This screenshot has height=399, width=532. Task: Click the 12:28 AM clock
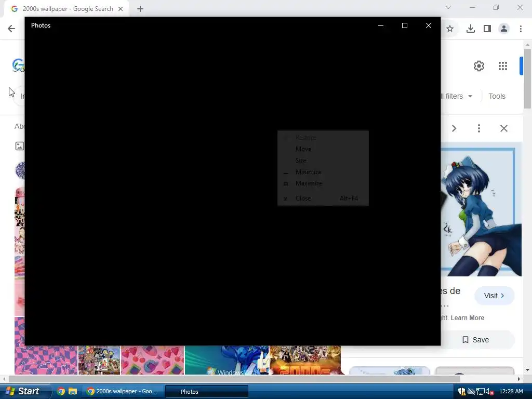pos(511,392)
